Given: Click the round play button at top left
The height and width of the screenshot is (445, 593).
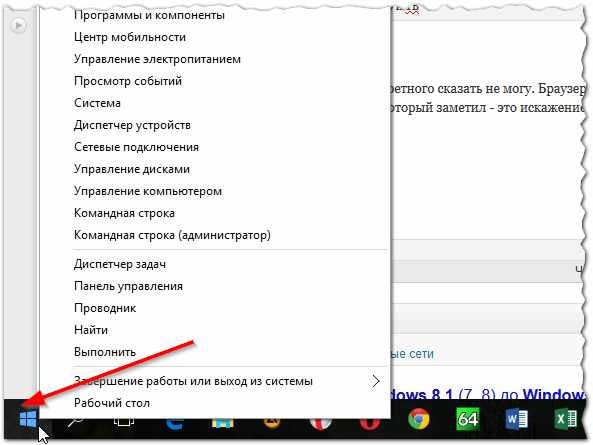Looking at the screenshot, I should 18,26.
